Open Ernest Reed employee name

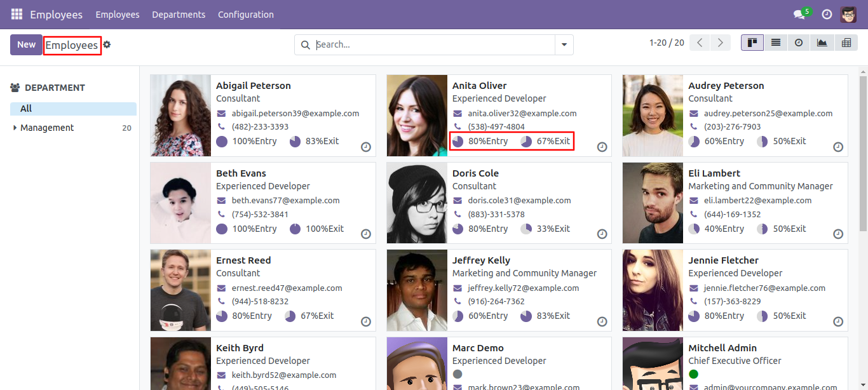pos(243,260)
